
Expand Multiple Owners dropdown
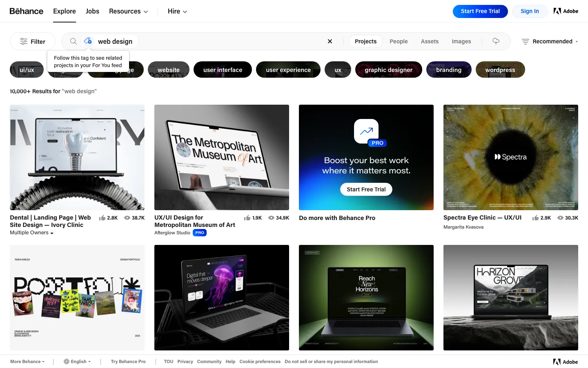pyautogui.click(x=32, y=233)
